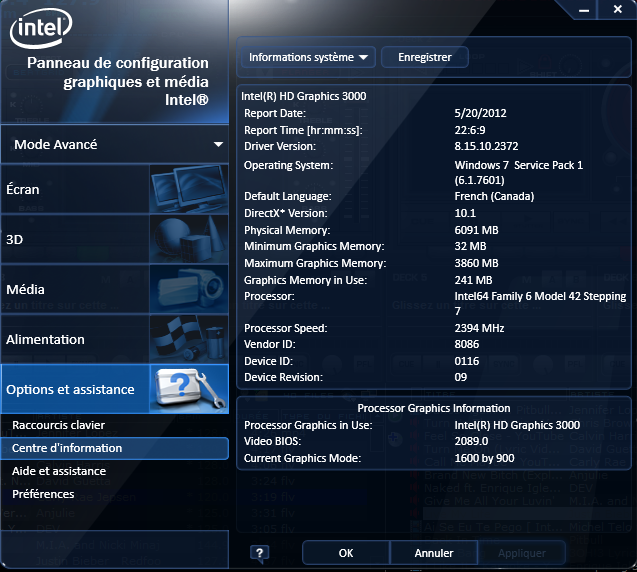Screen dimensions: 637x572
Task: Open the Écran dual-monitor icon
Action: [x=189, y=189]
